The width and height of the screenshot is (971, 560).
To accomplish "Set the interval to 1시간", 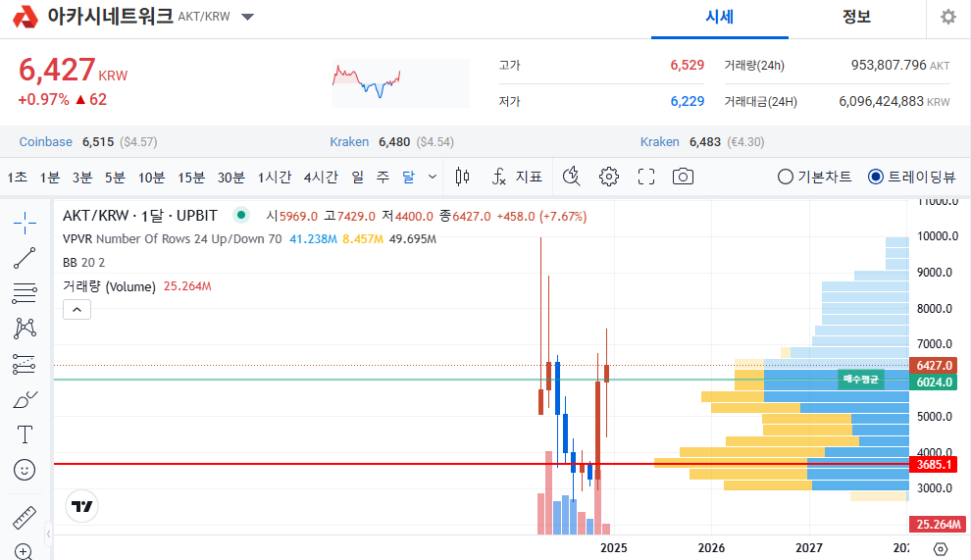I will (275, 178).
